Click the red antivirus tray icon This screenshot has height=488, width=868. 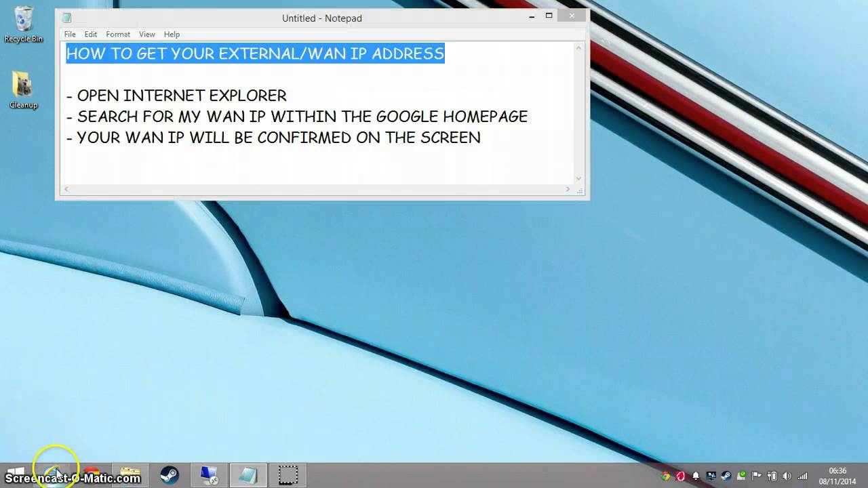(681, 476)
